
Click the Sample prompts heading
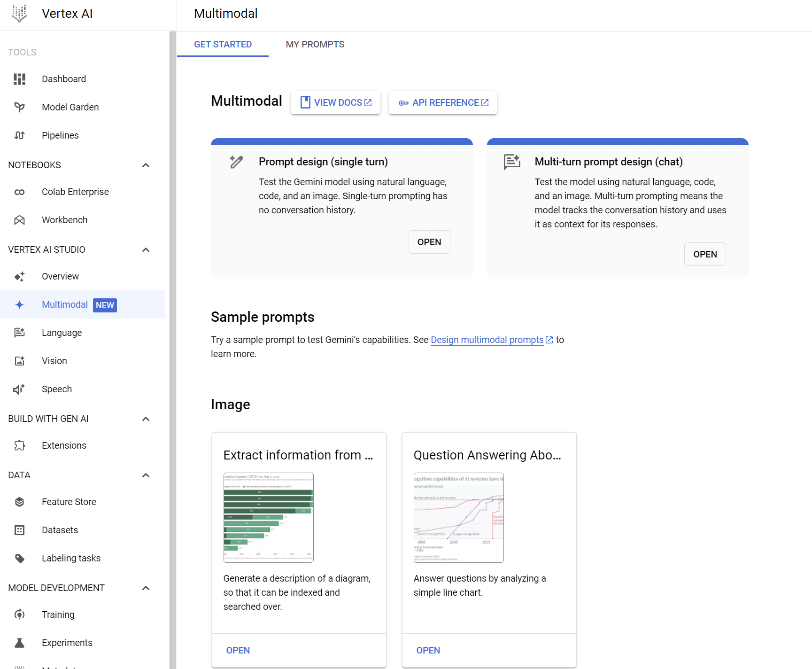[263, 317]
